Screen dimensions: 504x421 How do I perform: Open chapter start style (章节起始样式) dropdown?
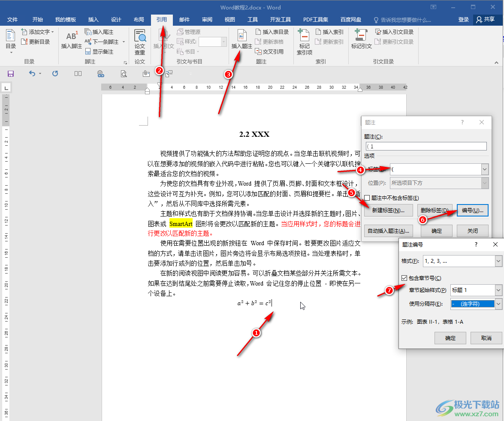pyautogui.click(x=498, y=290)
